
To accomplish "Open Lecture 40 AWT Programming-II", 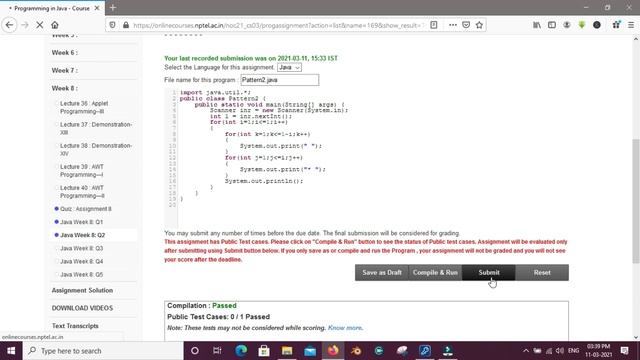I will pos(82,192).
